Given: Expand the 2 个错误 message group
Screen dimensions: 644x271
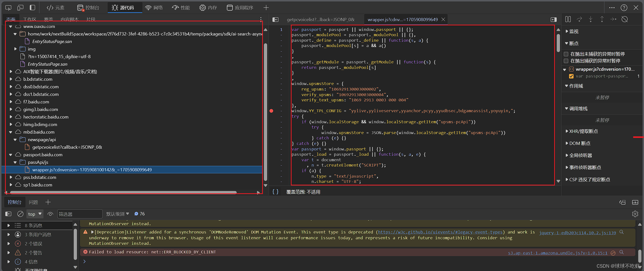Looking at the screenshot, I should click(x=9, y=244).
